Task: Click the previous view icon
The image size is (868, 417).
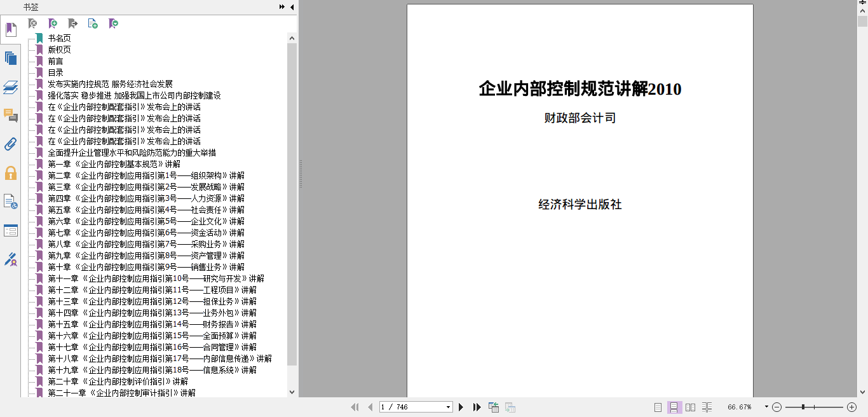Action: [493, 407]
